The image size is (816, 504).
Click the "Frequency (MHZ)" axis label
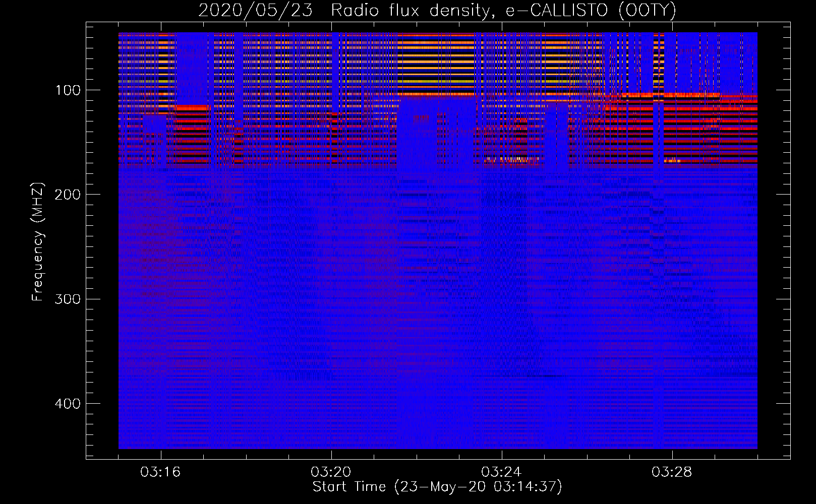pyautogui.click(x=38, y=241)
